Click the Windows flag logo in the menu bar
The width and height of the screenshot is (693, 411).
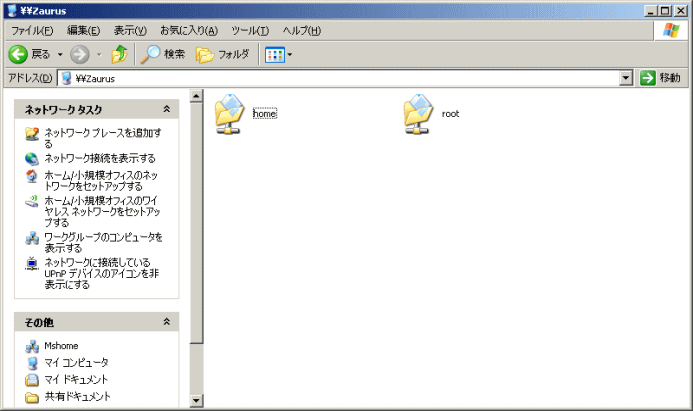671,30
